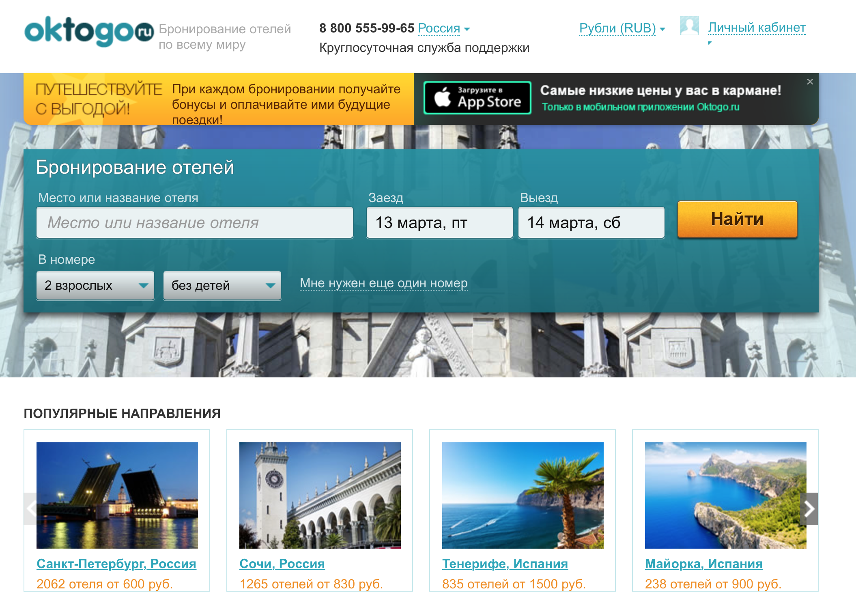
Task: Click the Мне нужен еще один номер link
Action: tap(383, 283)
